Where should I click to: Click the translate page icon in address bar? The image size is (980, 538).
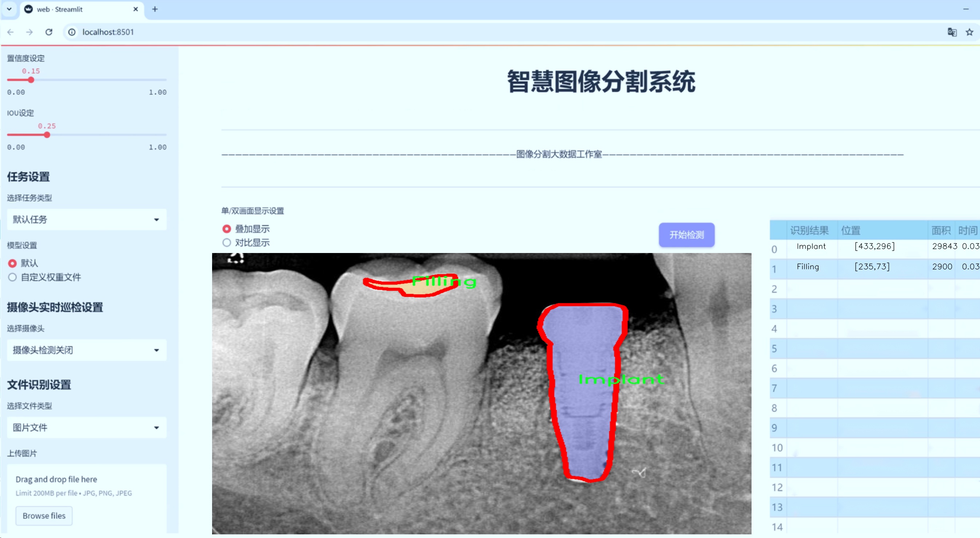click(x=952, y=32)
